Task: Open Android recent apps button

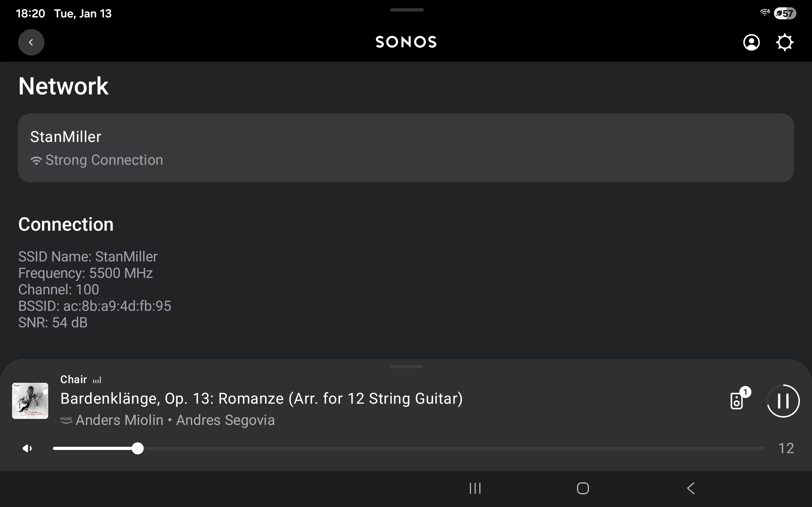Action: 475,488
